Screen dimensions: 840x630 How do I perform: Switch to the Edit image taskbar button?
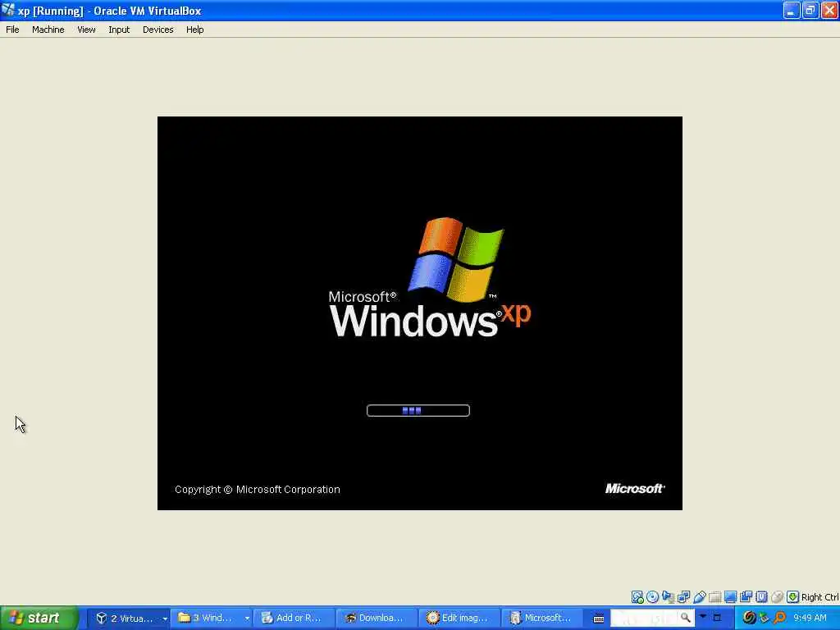pos(459,619)
